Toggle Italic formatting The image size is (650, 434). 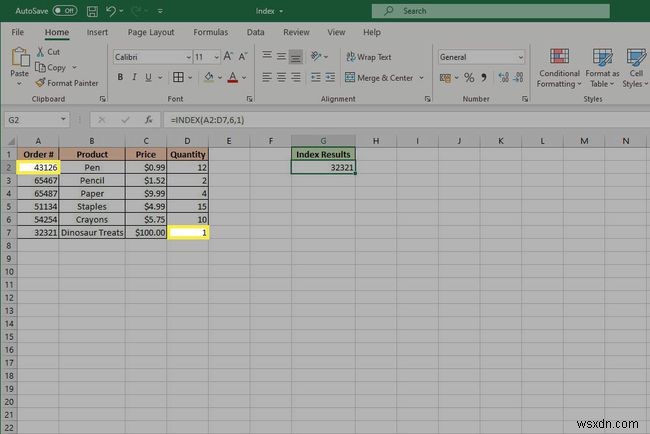(x=134, y=78)
